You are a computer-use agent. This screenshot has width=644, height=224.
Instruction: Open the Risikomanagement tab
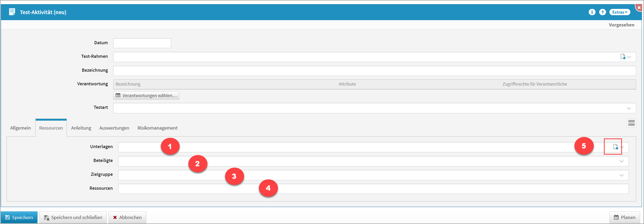coord(157,128)
